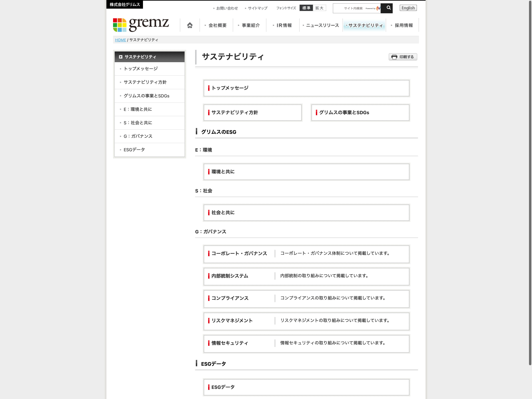Open ESGデータ in sidebar

pos(134,150)
